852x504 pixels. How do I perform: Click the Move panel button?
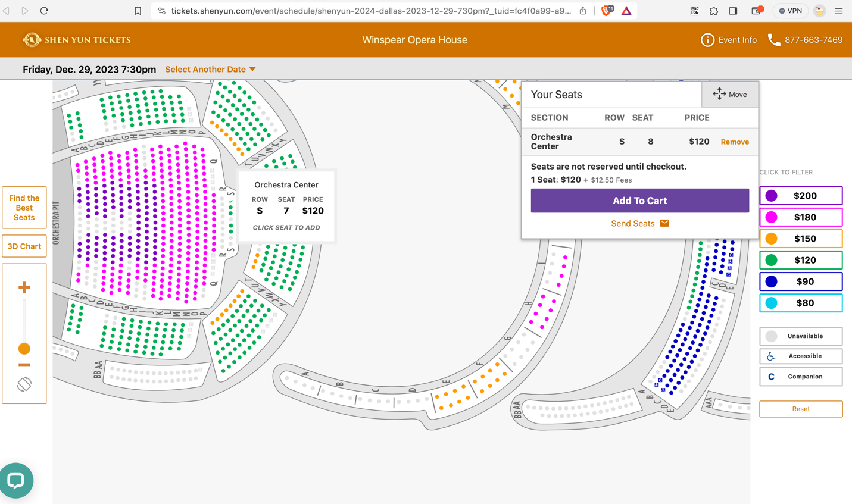[x=730, y=94]
